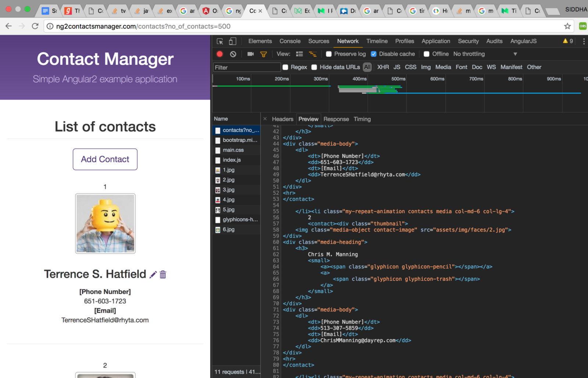Toggle the device toolbar icon
Screen dimensions: 588x378
coord(233,41)
